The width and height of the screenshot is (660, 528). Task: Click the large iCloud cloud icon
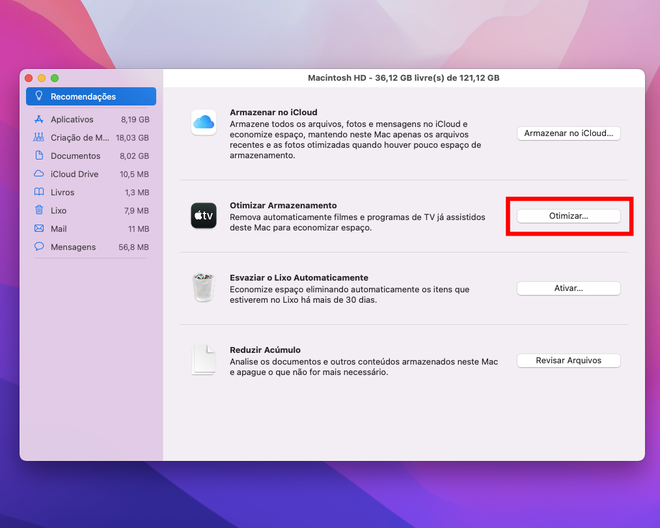[x=204, y=123]
